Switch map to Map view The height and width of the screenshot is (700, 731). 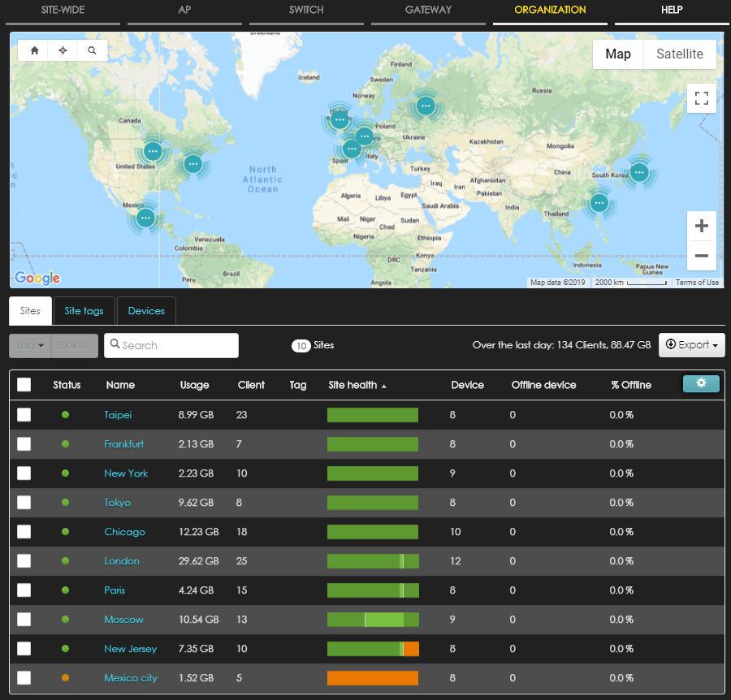click(618, 54)
